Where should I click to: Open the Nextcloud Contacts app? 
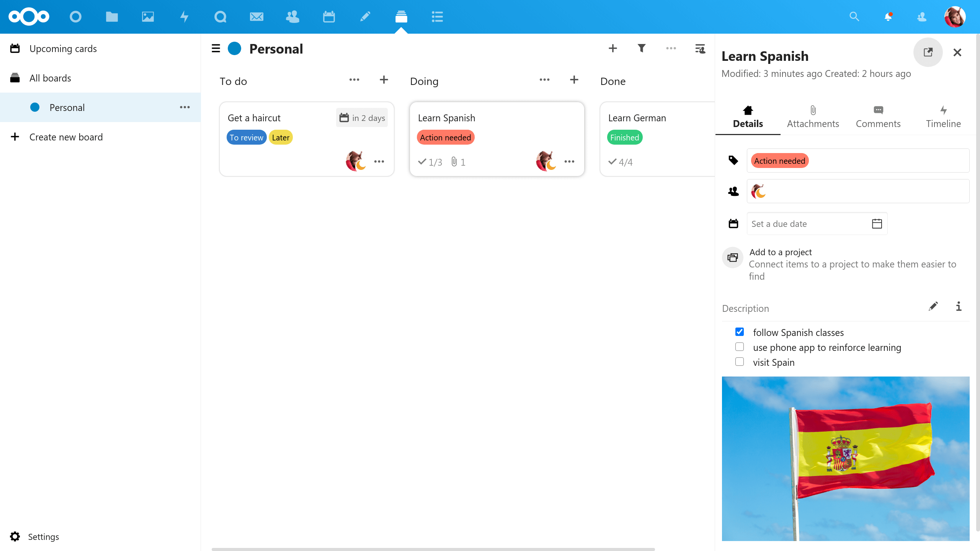tap(292, 17)
